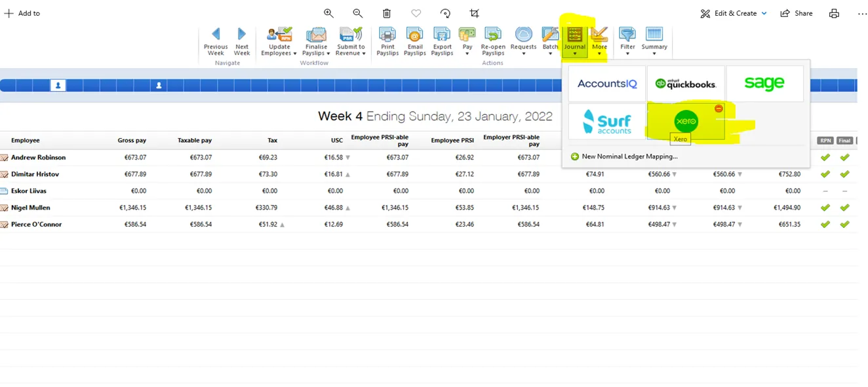Open Edit & Create menu

[733, 13]
